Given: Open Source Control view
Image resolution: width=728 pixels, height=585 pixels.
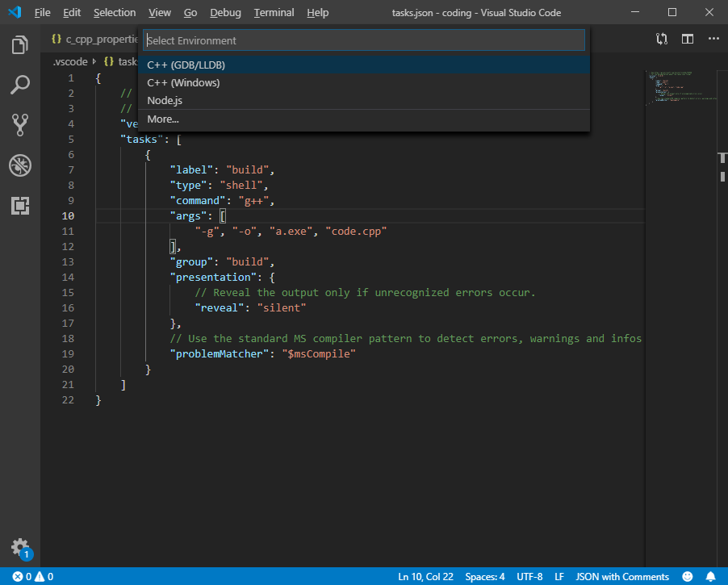Looking at the screenshot, I should tap(19, 125).
